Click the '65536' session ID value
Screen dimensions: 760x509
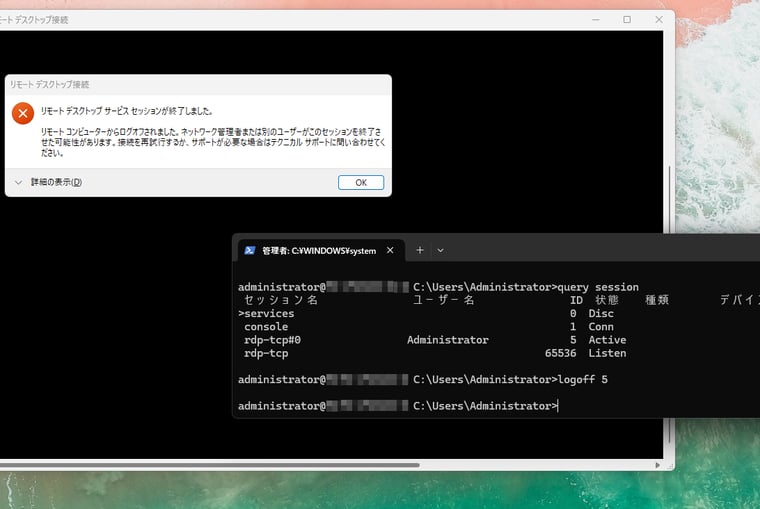click(560, 353)
